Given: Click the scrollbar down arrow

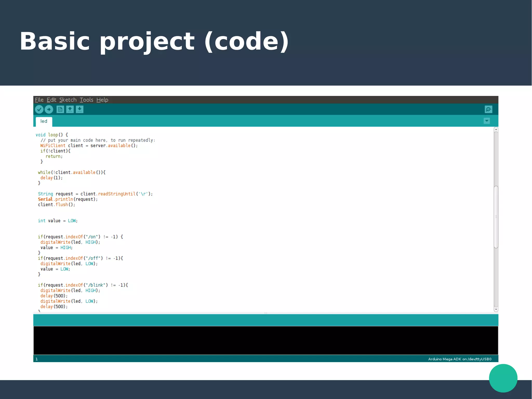Looking at the screenshot, I should click(496, 309).
